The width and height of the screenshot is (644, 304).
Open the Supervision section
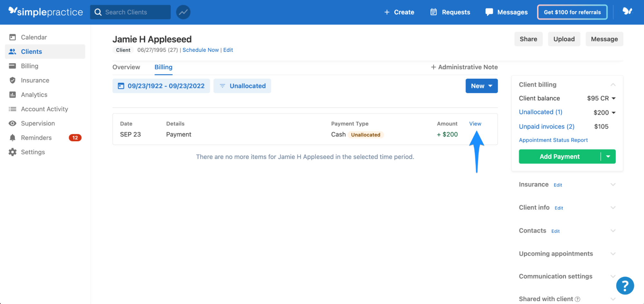click(38, 123)
